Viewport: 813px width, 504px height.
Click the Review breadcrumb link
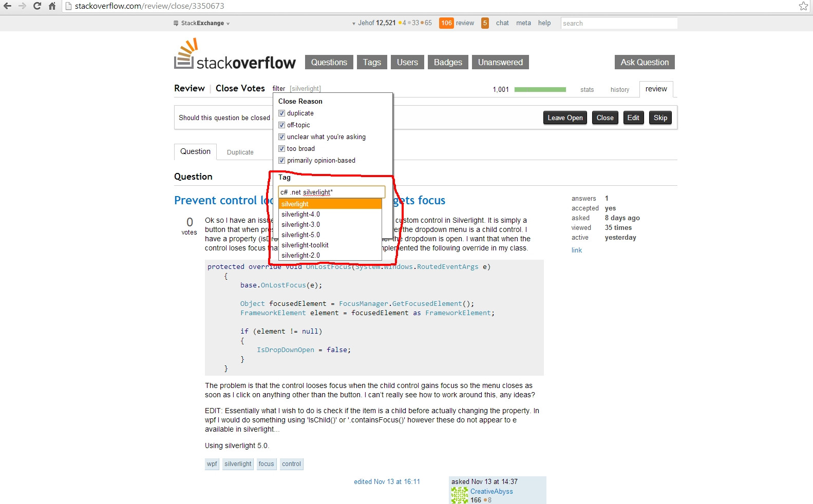(x=190, y=88)
